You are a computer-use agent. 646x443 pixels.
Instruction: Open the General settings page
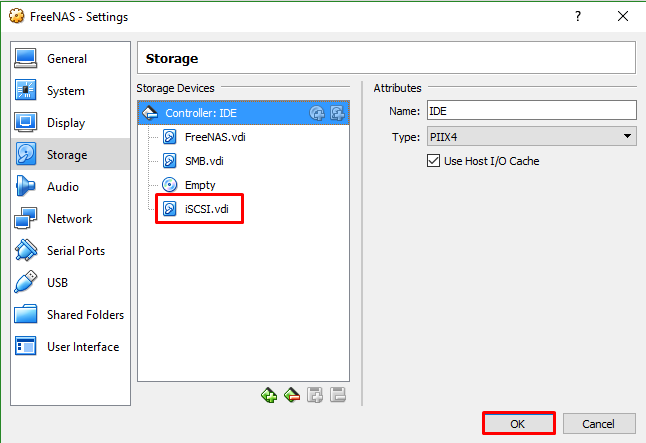67,59
